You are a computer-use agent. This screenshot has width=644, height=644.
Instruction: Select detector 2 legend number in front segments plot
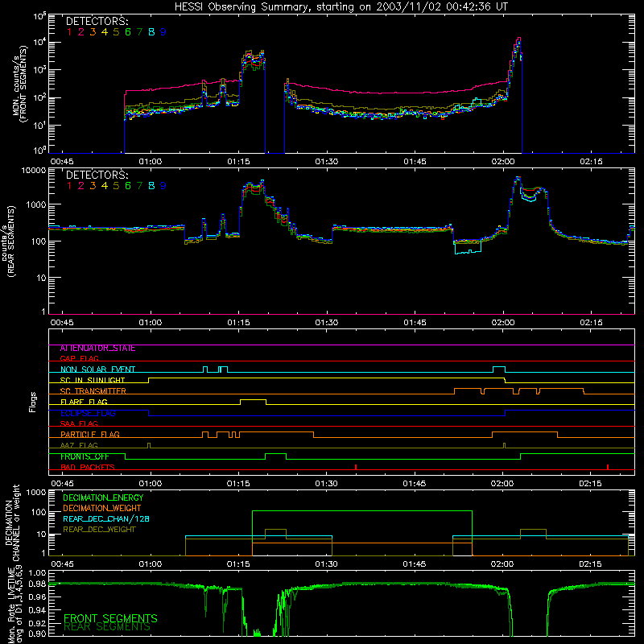pos(81,32)
